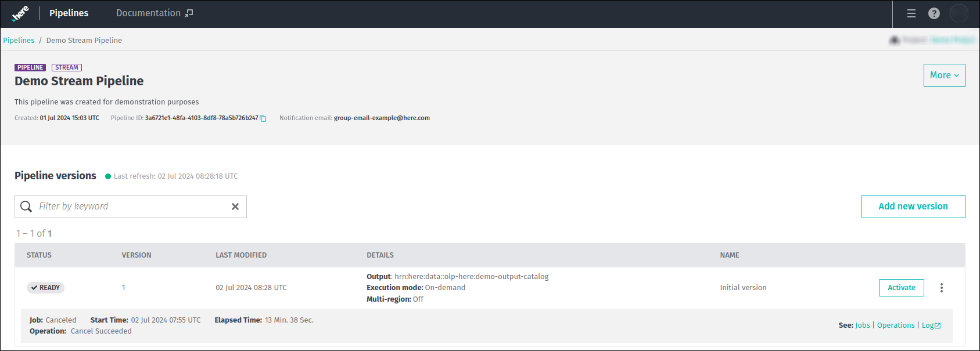Screen dimensions: 980x351
Task: Click the Job 'Canceled' status text
Action: click(x=61, y=320)
